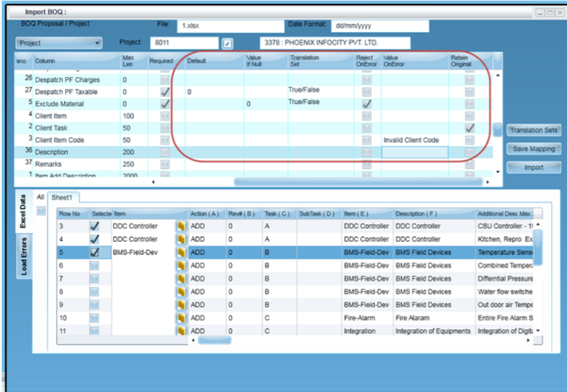Click the yellow copy icon in row 11

coord(181,331)
